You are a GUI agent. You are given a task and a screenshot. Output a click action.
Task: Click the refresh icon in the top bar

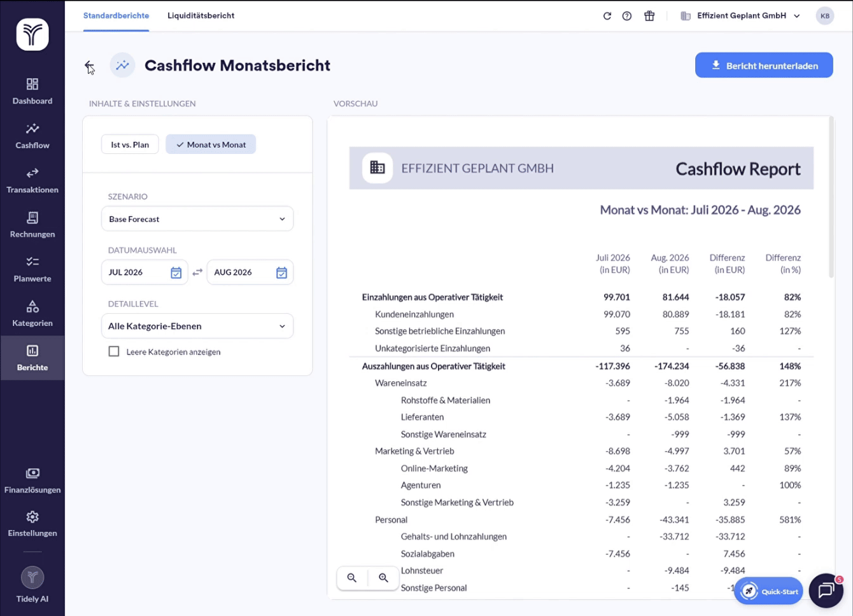click(607, 16)
